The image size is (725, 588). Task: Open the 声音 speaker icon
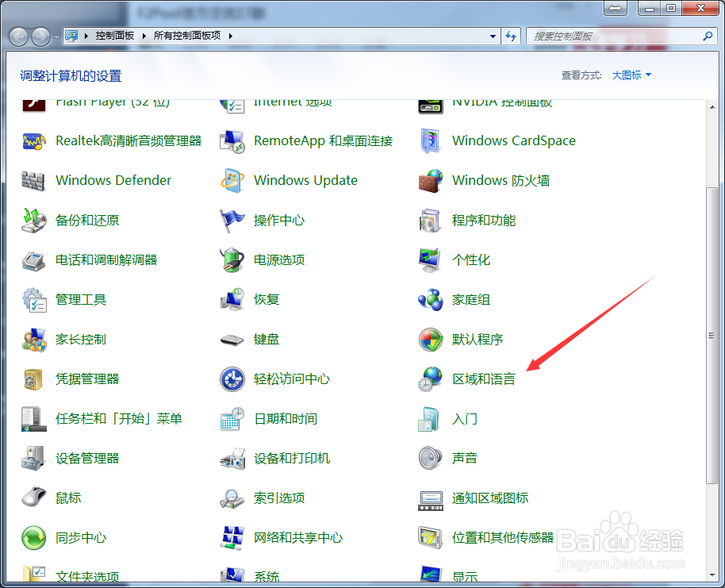coord(431,459)
